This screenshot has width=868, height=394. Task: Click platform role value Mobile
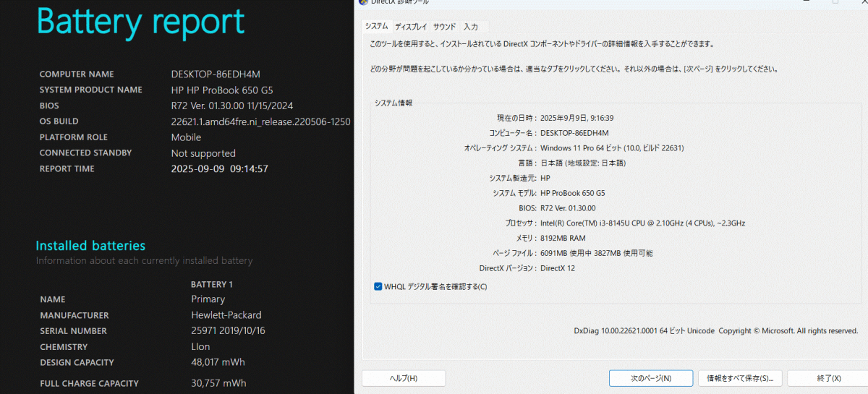coord(186,137)
